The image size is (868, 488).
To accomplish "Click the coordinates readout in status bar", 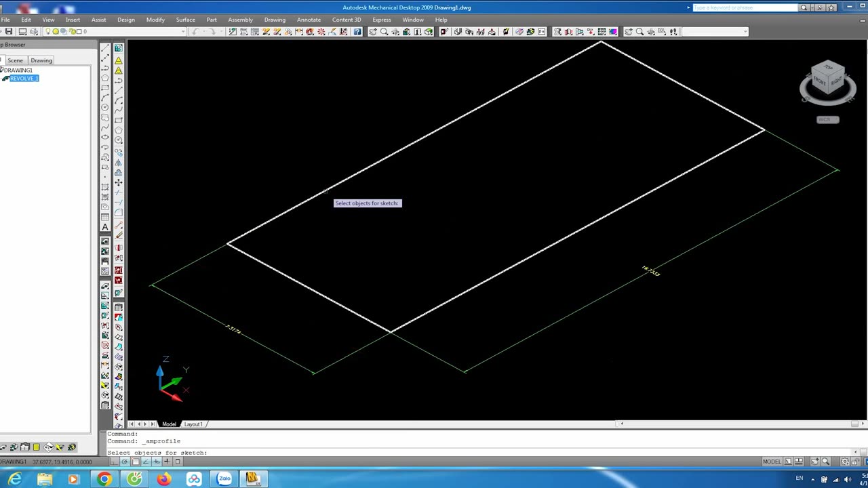I will 62,462.
